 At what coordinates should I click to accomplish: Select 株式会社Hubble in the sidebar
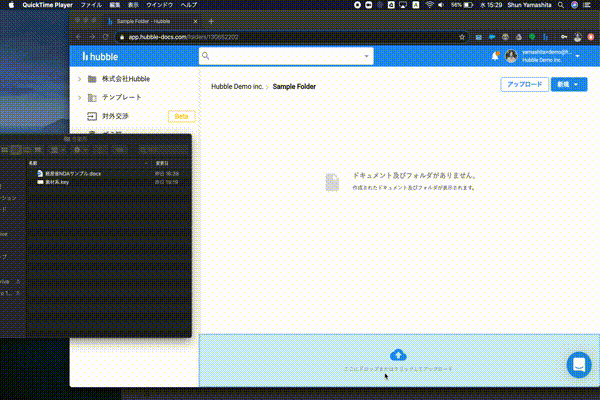pyautogui.click(x=126, y=79)
